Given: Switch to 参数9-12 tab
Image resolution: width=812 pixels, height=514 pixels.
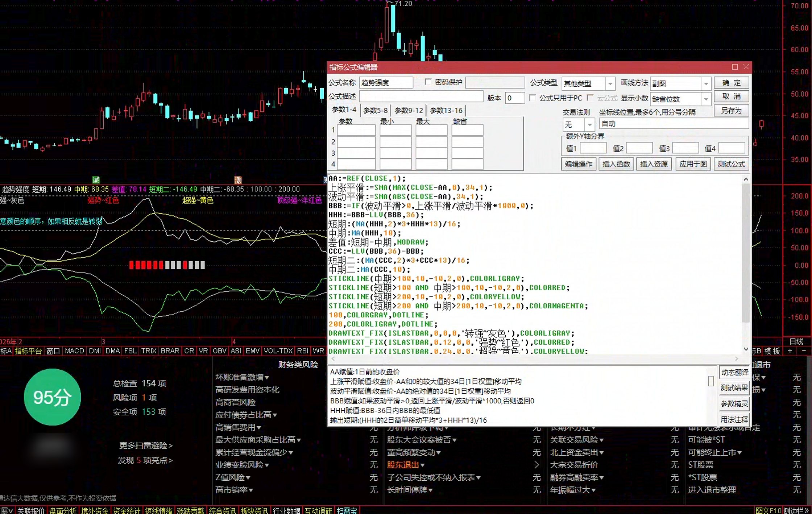Looking at the screenshot, I should (x=409, y=111).
